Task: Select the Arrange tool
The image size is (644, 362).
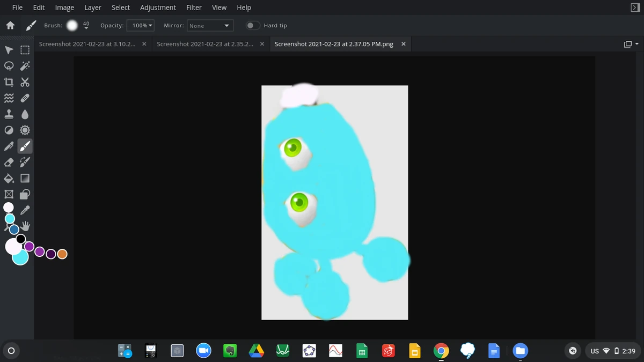Action: click(x=9, y=50)
